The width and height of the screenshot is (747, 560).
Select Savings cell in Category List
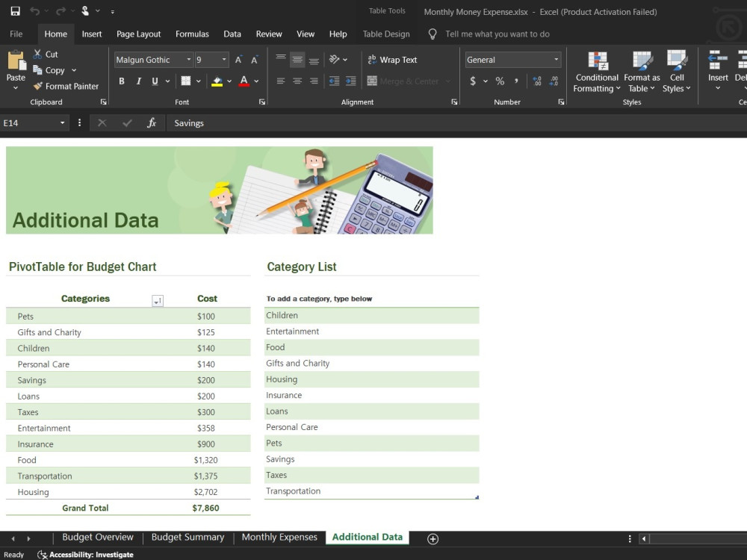(x=371, y=459)
